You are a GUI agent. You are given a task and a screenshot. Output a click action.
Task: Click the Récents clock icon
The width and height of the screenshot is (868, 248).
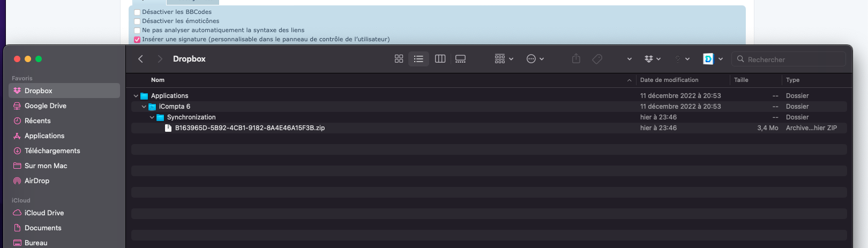pos(17,121)
